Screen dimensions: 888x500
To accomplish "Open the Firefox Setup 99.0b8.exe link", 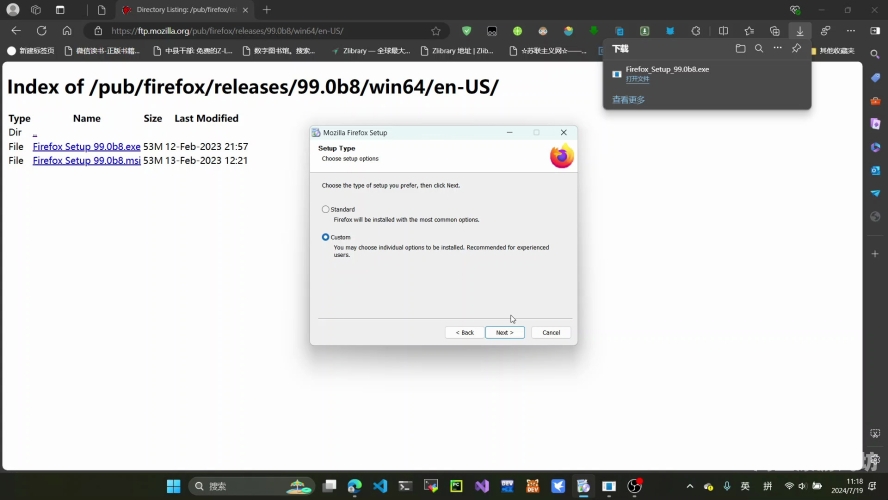I will click(x=87, y=146).
